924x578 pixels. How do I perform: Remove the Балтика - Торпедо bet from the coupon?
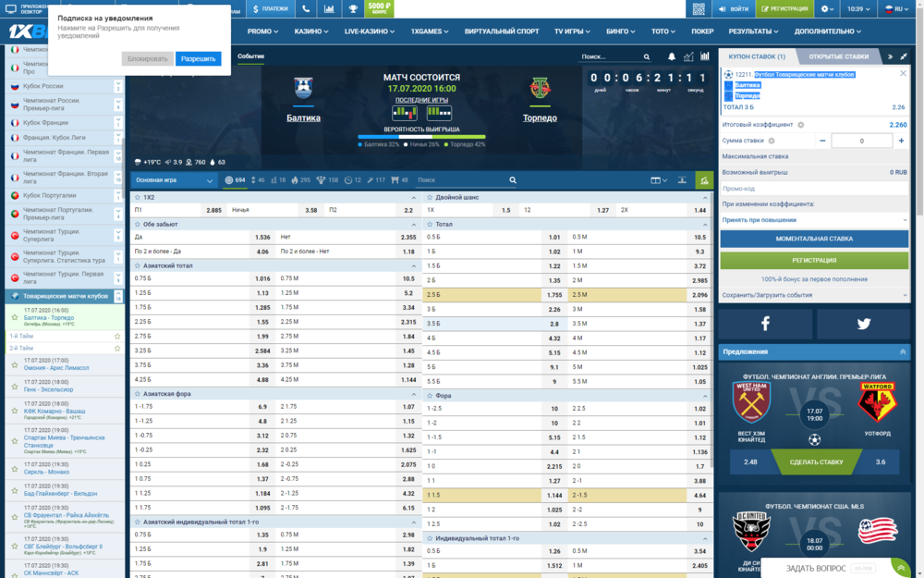[903, 74]
